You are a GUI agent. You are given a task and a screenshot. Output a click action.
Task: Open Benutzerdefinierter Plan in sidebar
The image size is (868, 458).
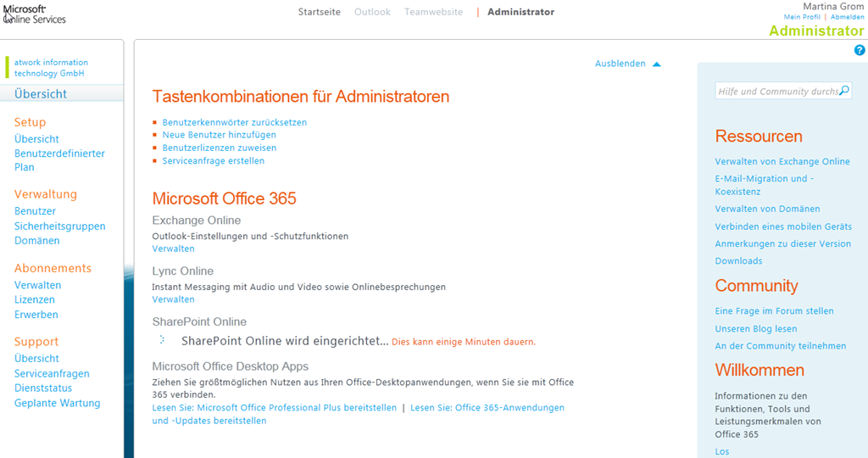click(59, 160)
